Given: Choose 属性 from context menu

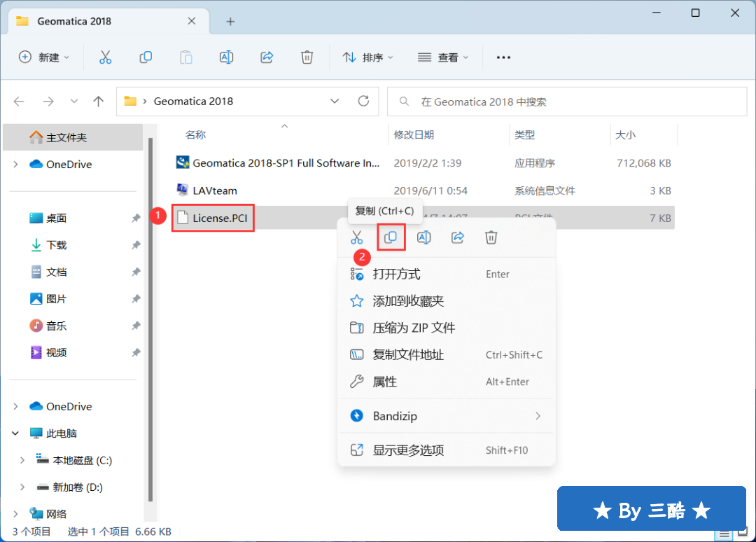Looking at the screenshot, I should pyautogui.click(x=447, y=382).
